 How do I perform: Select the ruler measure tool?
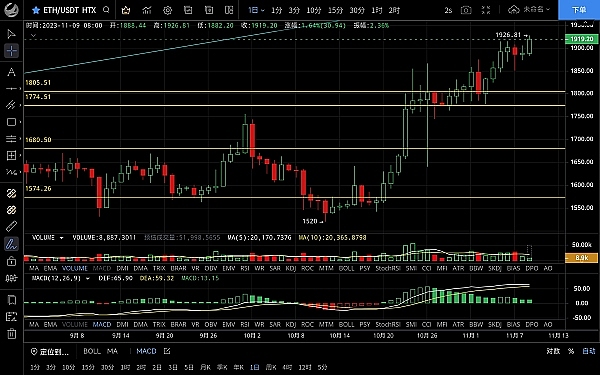pos(11,227)
